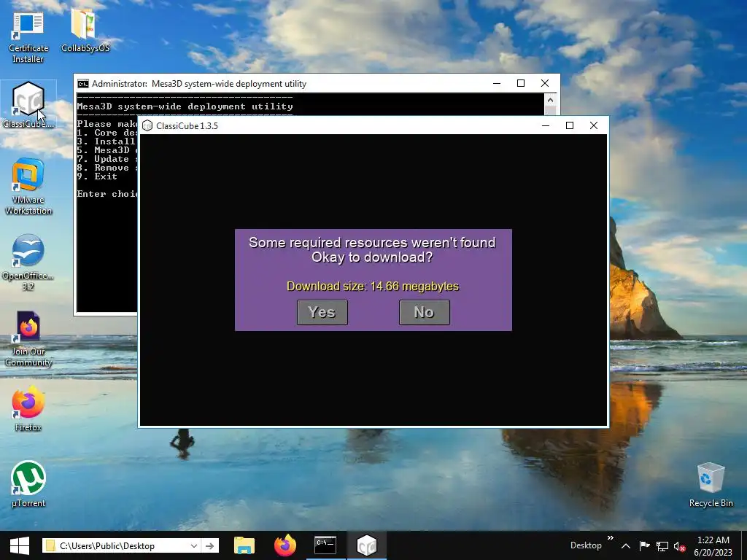Minimize the Mesa3D deployment utility window

[x=497, y=83]
